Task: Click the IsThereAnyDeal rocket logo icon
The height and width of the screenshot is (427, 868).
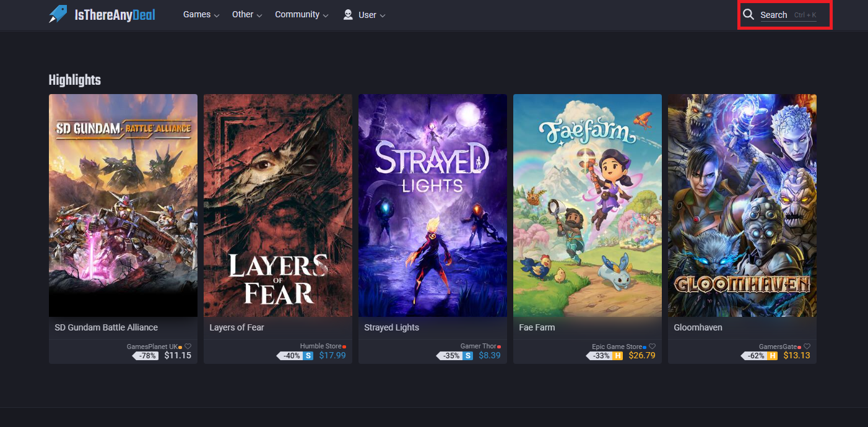Action: (x=58, y=14)
